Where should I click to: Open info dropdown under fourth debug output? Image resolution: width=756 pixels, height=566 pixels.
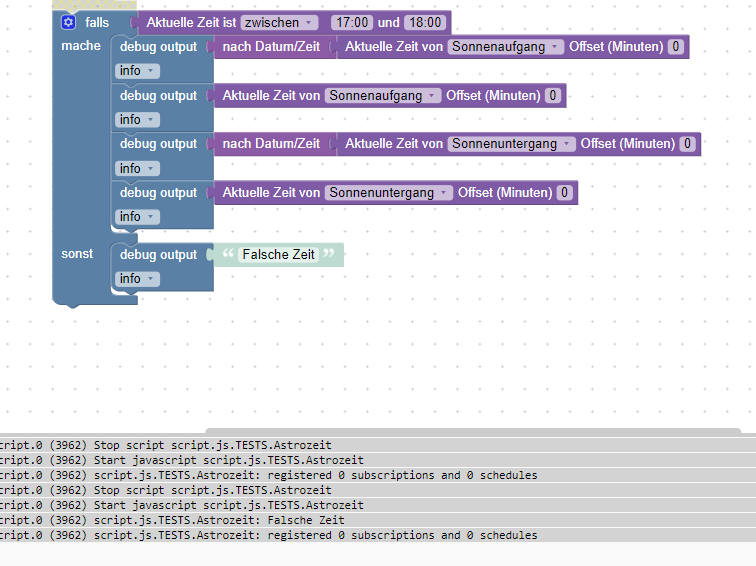[137, 217]
